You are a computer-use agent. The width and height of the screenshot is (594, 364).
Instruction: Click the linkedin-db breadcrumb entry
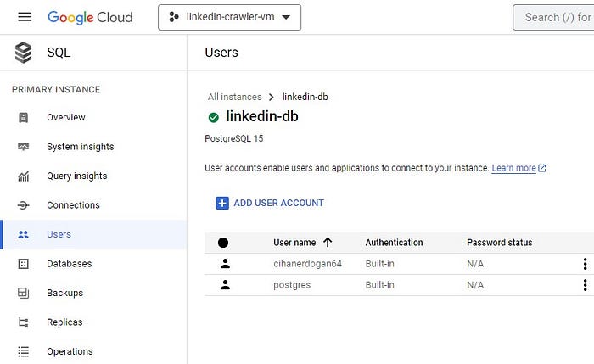305,97
